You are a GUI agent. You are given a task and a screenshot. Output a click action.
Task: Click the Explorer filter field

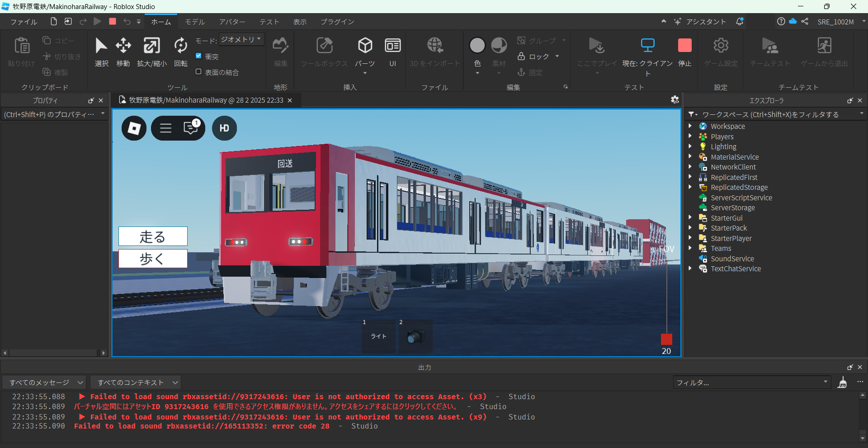[776, 114]
